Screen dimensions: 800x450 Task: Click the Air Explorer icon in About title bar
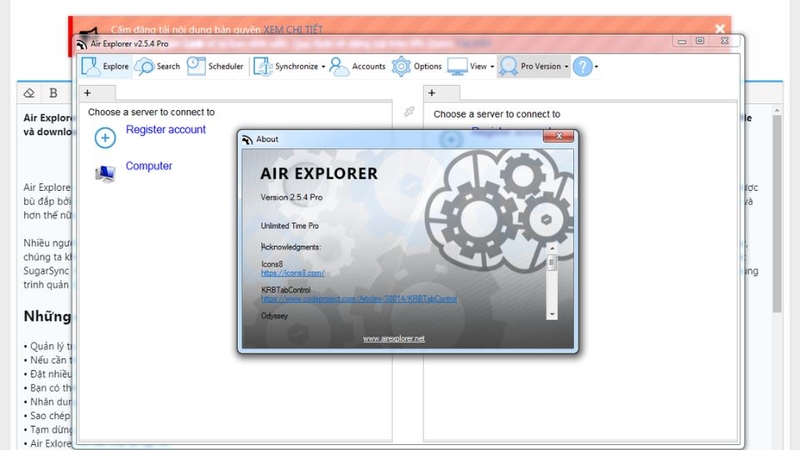point(247,139)
